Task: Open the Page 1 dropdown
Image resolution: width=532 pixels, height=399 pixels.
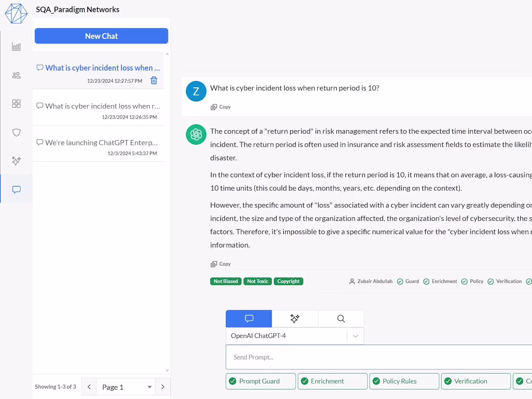Action: point(126,387)
